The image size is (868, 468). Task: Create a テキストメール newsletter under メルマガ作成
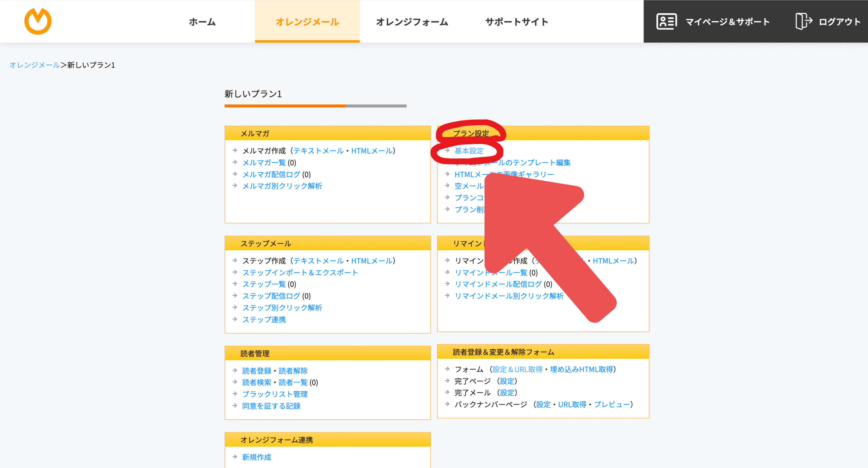(318, 151)
